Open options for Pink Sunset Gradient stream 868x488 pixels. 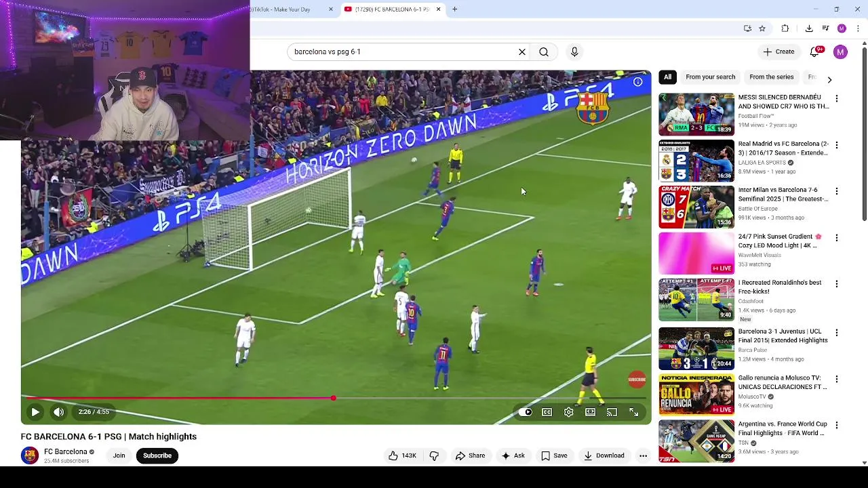pos(836,238)
